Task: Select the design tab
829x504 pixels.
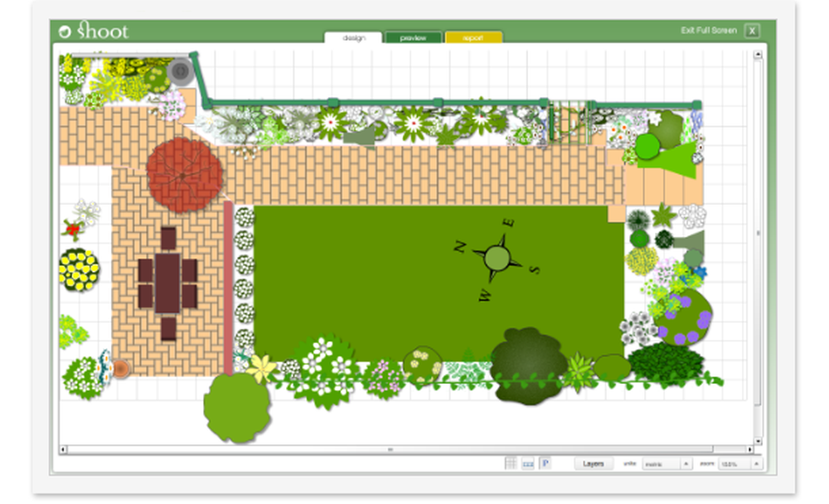Action: 353,37
